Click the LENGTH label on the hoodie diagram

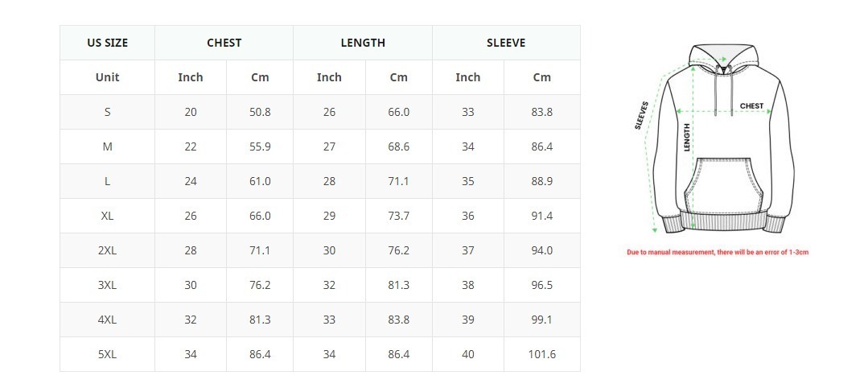[687, 138]
